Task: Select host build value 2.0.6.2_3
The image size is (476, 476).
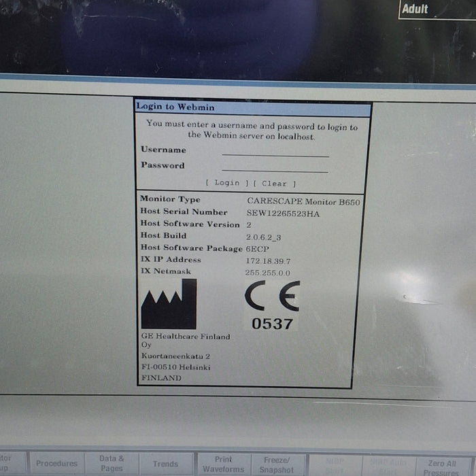Action: [x=264, y=237]
